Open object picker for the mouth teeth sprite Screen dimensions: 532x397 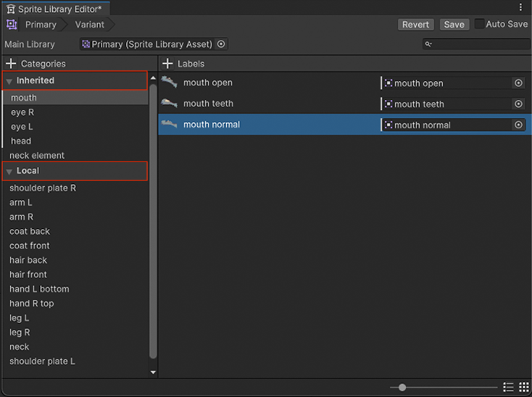coord(518,104)
